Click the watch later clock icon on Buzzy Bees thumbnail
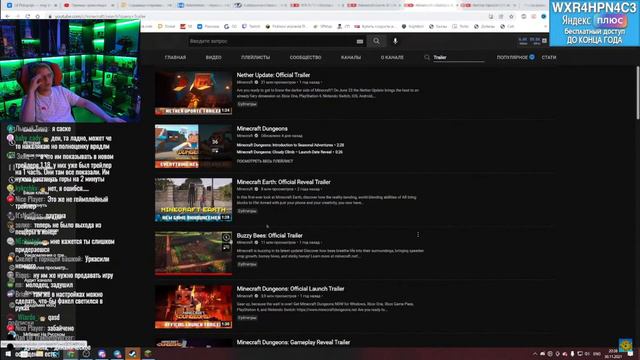This screenshot has height=360, width=640. [226, 237]
